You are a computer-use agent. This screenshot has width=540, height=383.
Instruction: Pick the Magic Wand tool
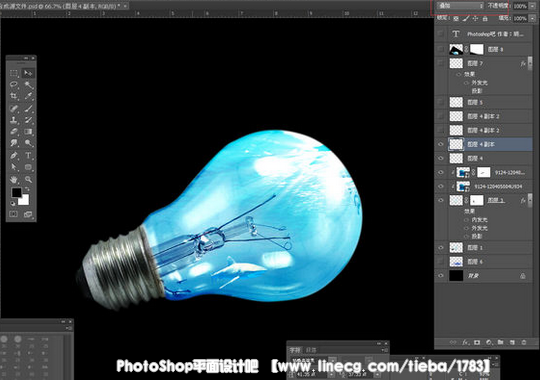28,84
